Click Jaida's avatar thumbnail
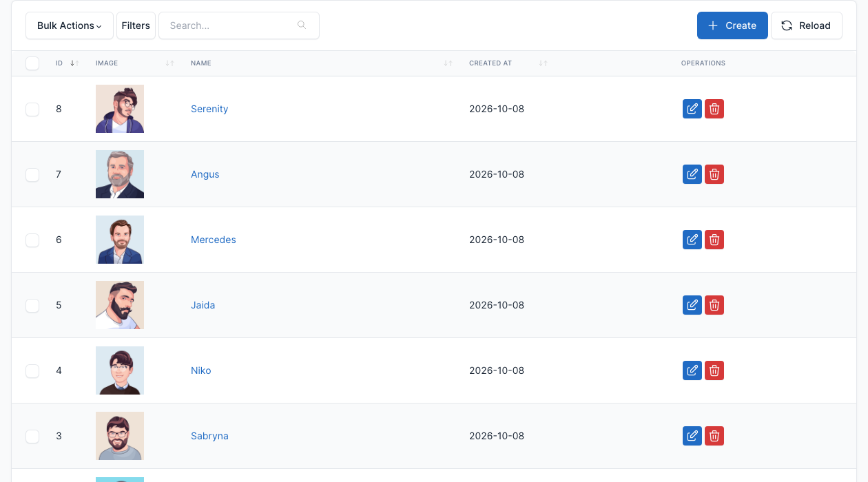868x482 pixels. [120, 305]
